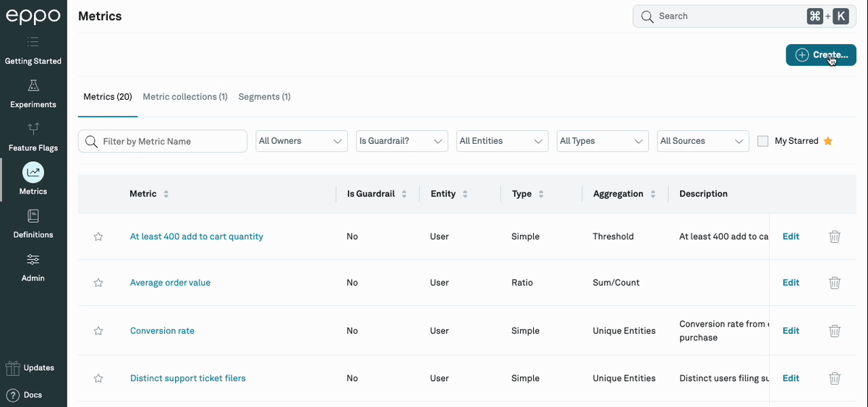The width and height of the screenshot is (868, 407).
Task: Toggle the My Starred checkbox
Action: click(x=762, y=141)
